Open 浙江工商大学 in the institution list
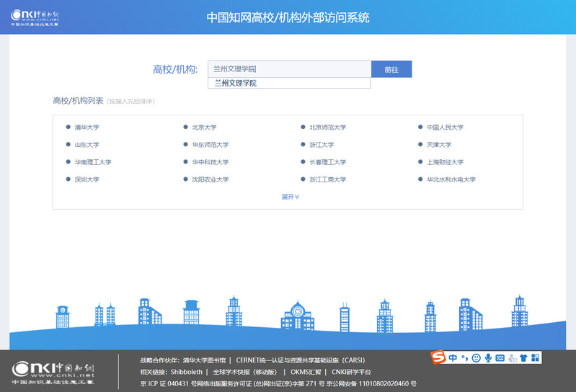This screenshot has height=392, width=576. [328, 179]
